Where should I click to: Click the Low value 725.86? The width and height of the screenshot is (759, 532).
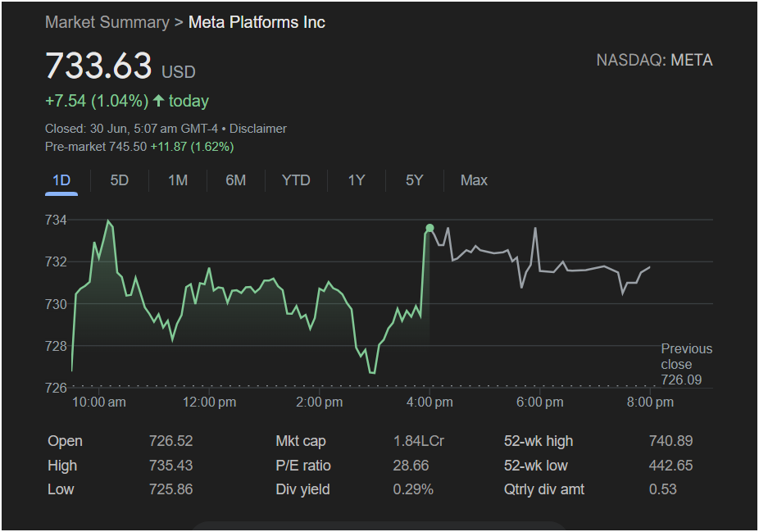coord(170,489)
